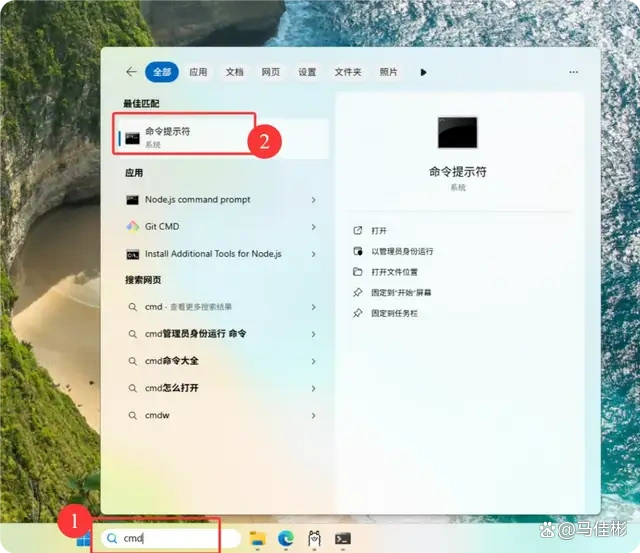Open File Explorer from the taskbar
640x553 pixels.
[258, 538]
